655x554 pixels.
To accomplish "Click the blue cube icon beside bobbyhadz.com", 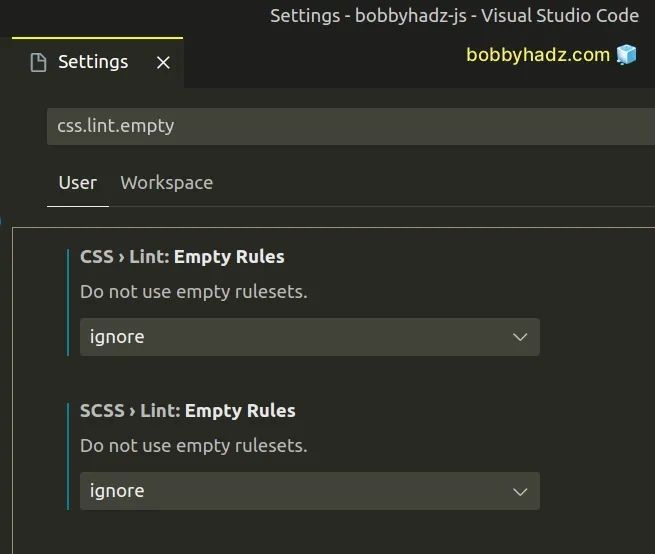I will point(627,55).
